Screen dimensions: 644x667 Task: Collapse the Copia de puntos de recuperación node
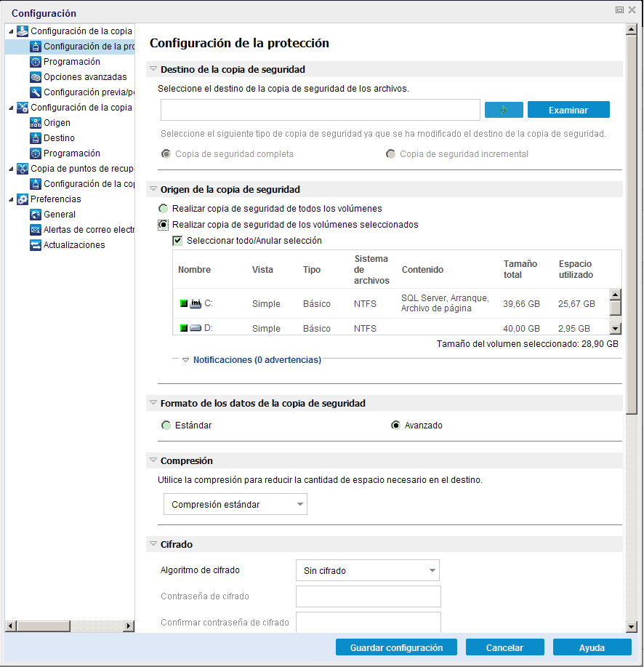pos(11,169)
